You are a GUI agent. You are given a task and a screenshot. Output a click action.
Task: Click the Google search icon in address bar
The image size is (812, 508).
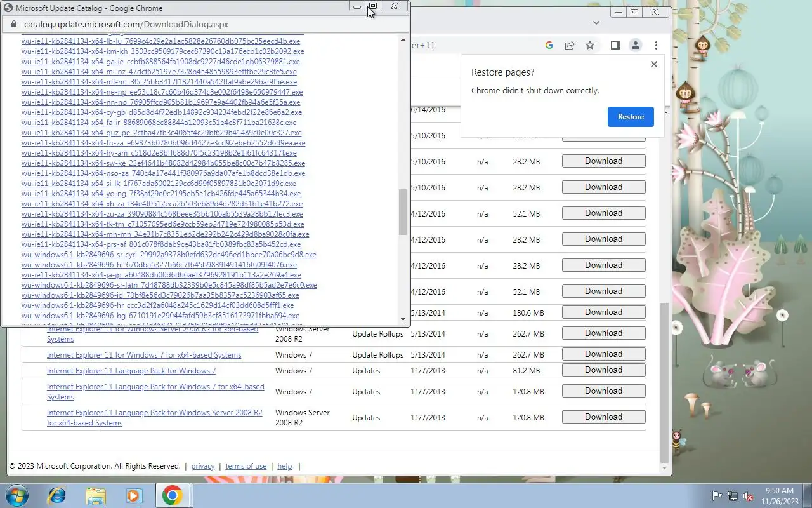tap(549, 45)
